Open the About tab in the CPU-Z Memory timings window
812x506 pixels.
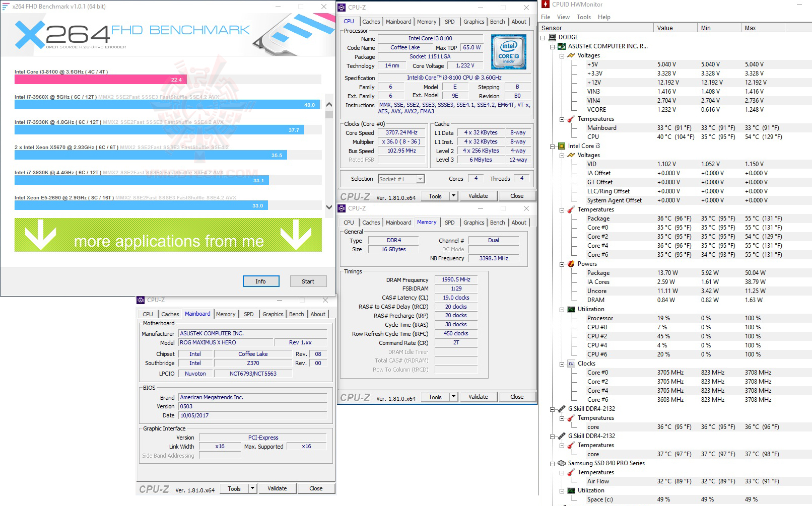click(x=519, y=223)
